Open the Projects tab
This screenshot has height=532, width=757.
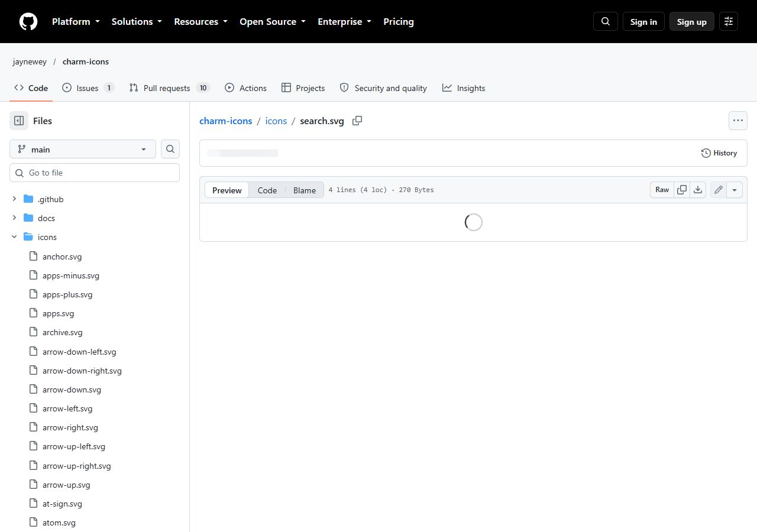tap(303, 87)
